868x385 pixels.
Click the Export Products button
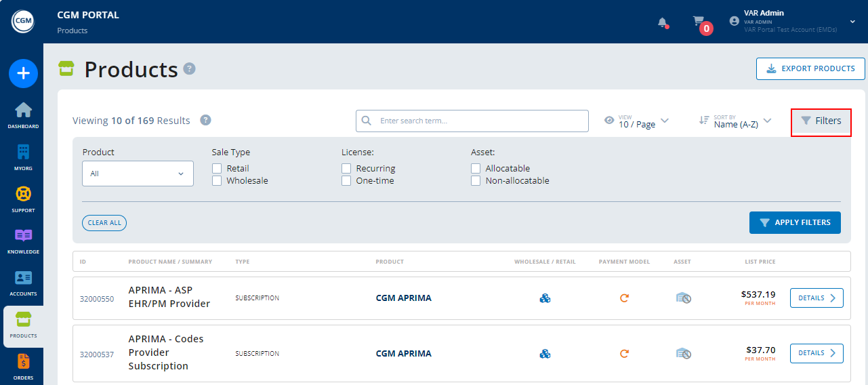(810, 68)
